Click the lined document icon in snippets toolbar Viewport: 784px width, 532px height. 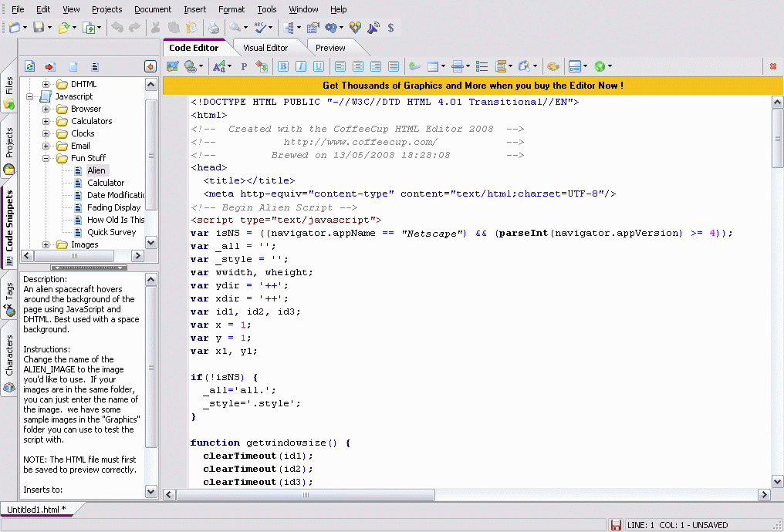click(94, 66)
